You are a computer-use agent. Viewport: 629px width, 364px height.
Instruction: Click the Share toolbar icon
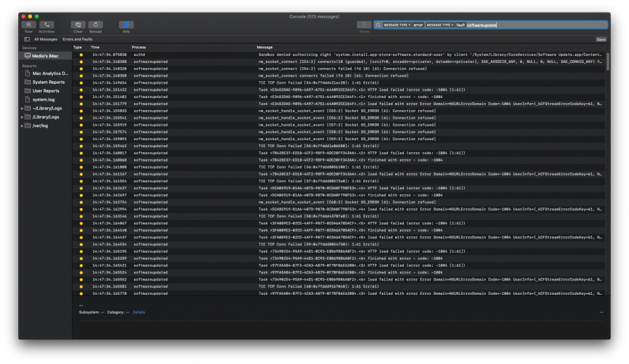point(364,25)
